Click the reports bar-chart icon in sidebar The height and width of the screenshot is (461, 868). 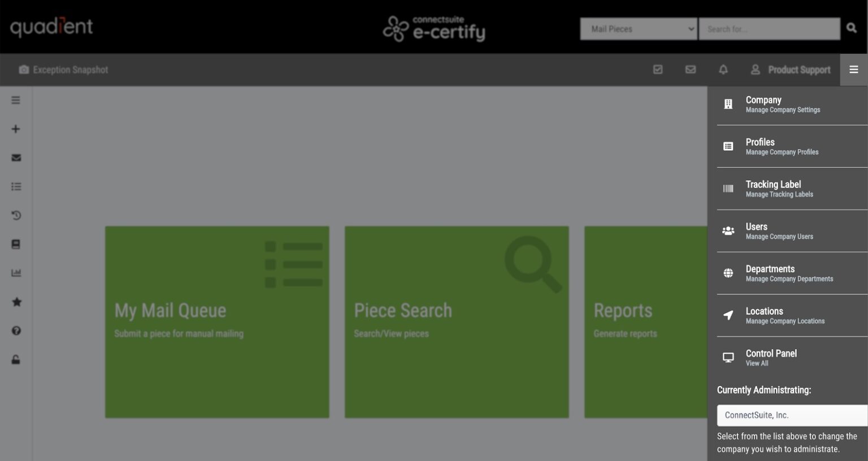16,273
